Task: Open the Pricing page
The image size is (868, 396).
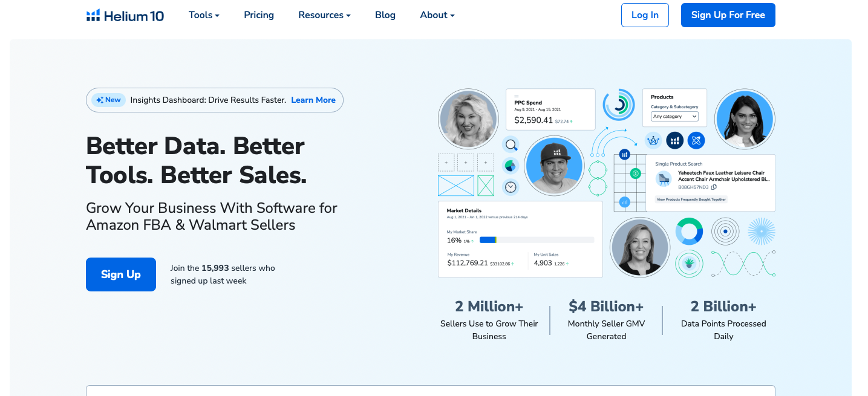Action: tap(259, 15)
